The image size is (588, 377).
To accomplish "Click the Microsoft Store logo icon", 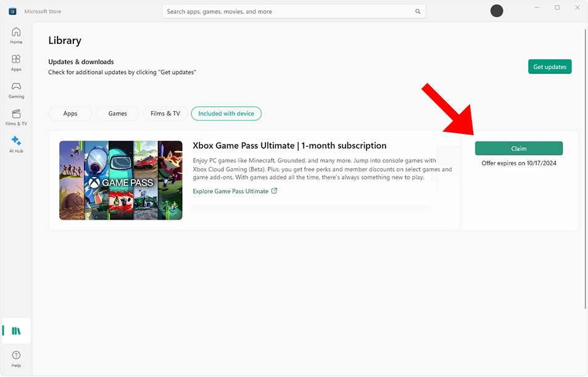I will [12, 11].
